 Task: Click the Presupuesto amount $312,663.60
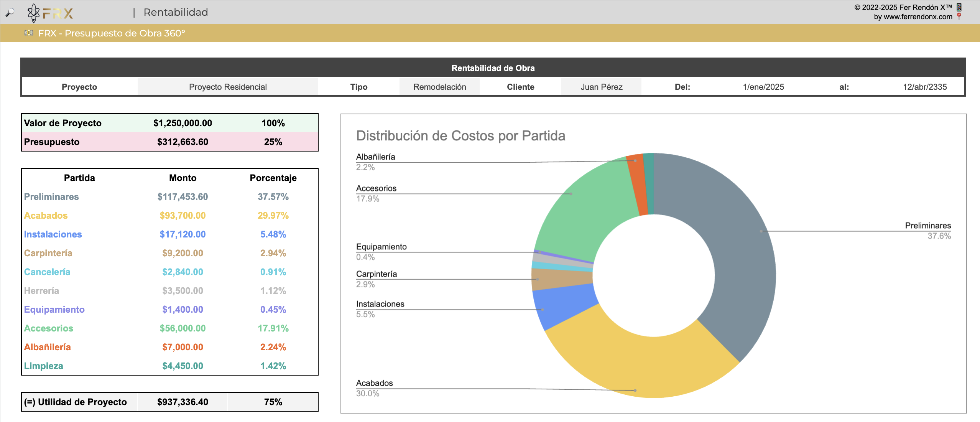pyautogui.click(x=183, y=142)
